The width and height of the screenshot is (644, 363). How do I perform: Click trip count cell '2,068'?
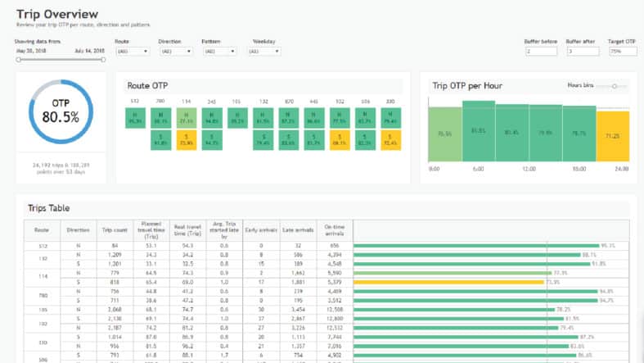tap(115, 310)
